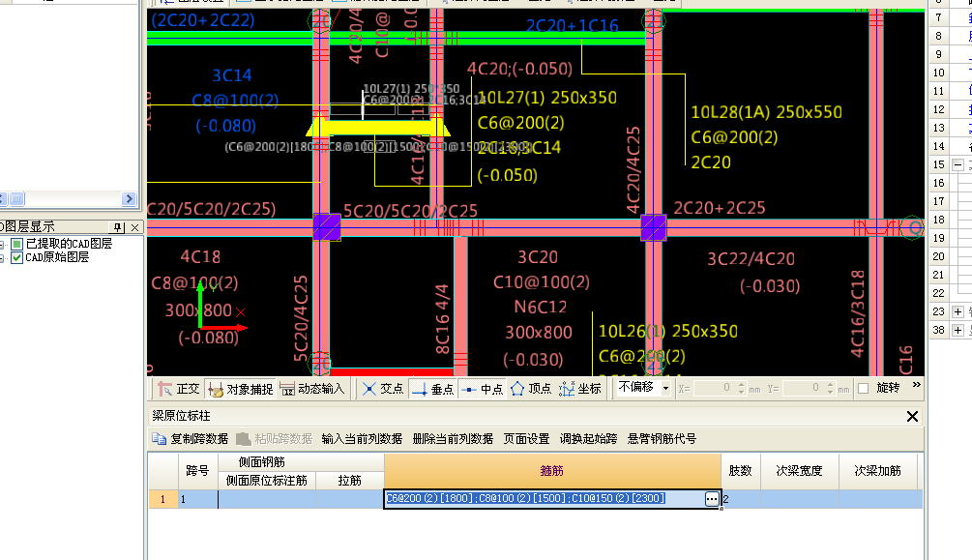The width and height of the screenshot is (972, 560).
Task: Click the 3C22/4C20 annotation
Action: tap(751, 258)
